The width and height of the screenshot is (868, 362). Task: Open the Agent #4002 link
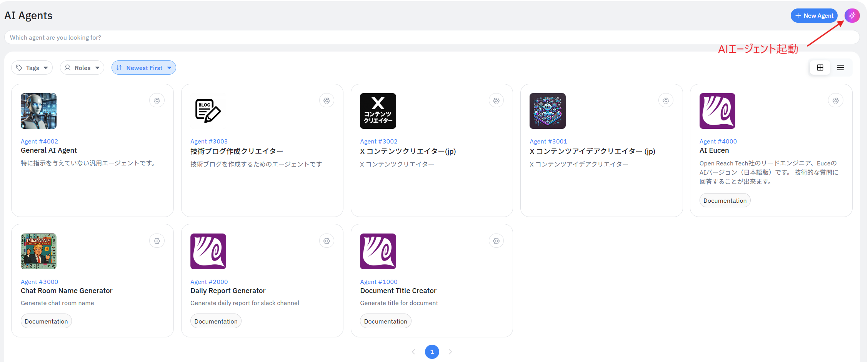39,142
